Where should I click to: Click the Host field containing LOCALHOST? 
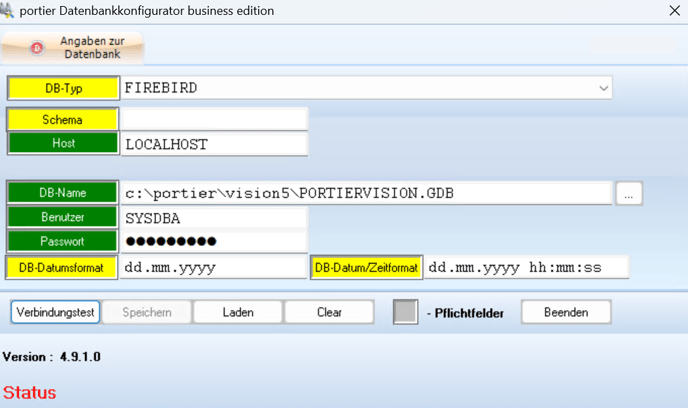pyautogui.click(x=214, y=144)
